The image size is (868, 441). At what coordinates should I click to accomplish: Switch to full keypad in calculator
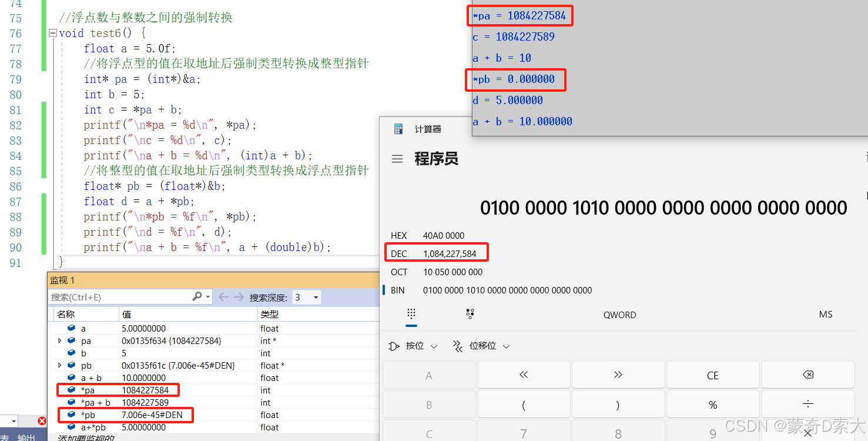click(x=411, y=314)
